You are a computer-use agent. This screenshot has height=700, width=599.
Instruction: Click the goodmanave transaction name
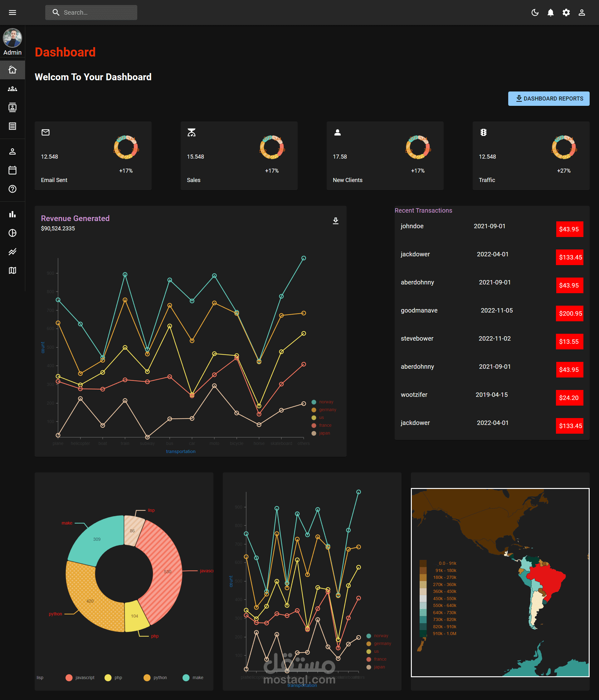click(x=419, y=310)
